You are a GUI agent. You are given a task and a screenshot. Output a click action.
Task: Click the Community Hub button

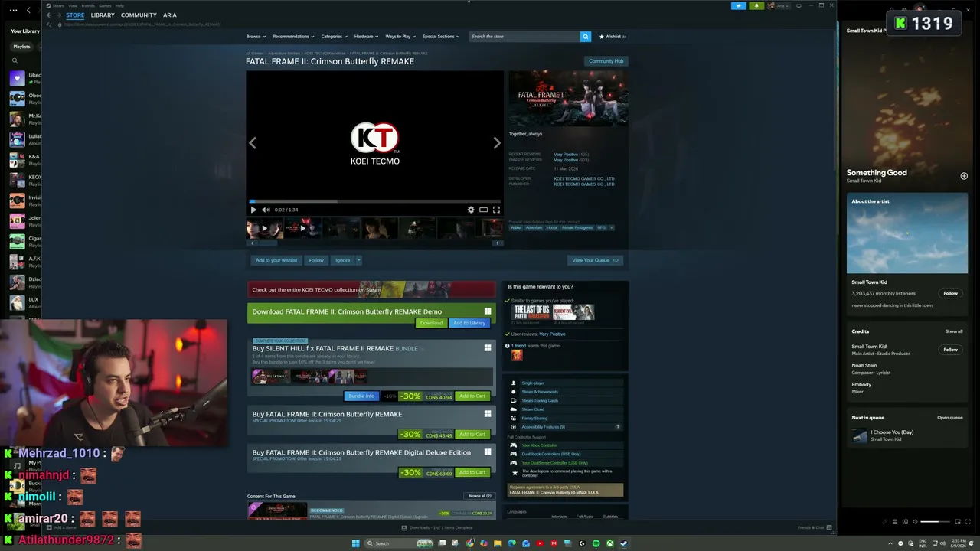click(606, 61)
